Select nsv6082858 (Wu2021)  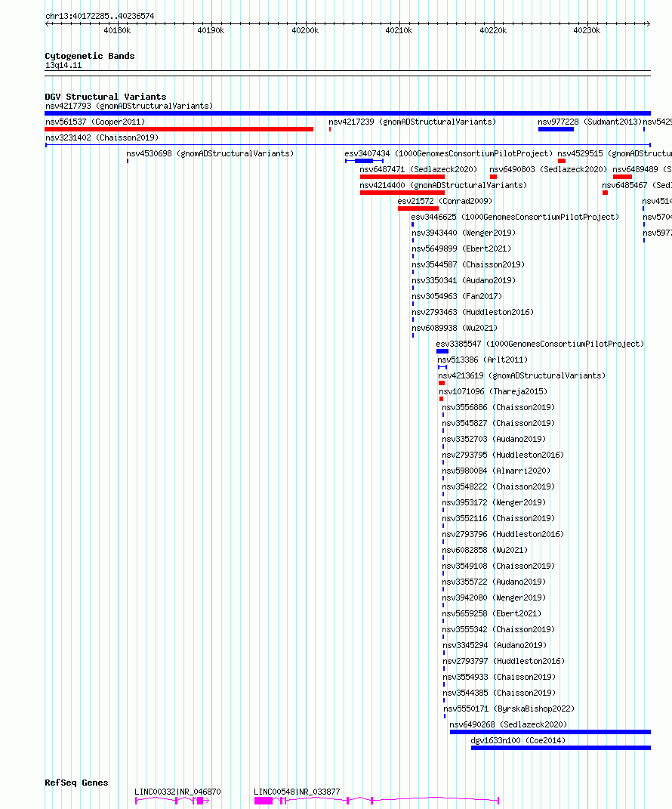[x=485, y=550]
